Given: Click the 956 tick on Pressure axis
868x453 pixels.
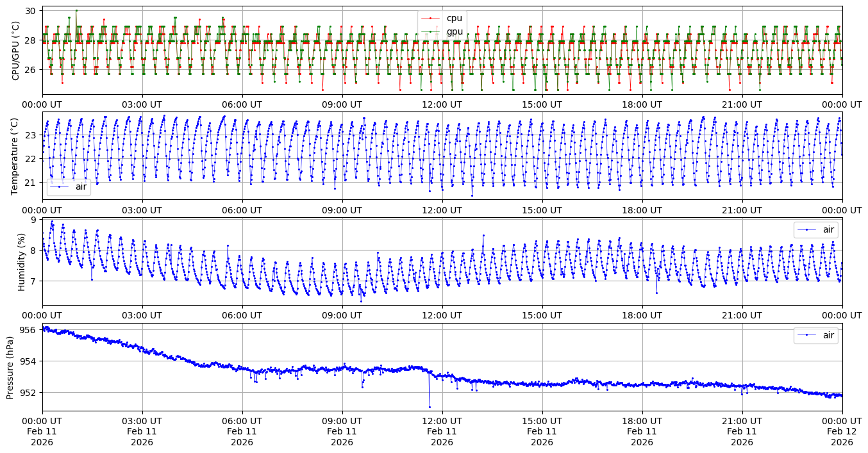Looking at the screenshot, I should pos(29,330).
